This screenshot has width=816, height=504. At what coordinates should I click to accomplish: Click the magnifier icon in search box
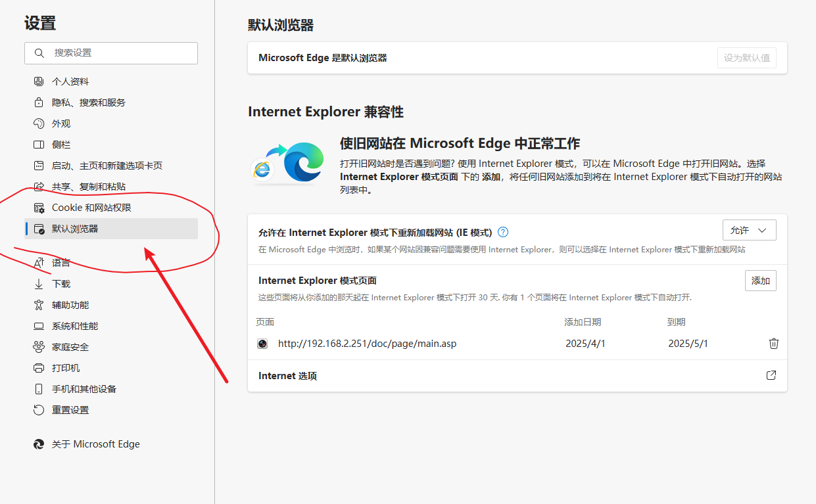click(x=39, y=53)
